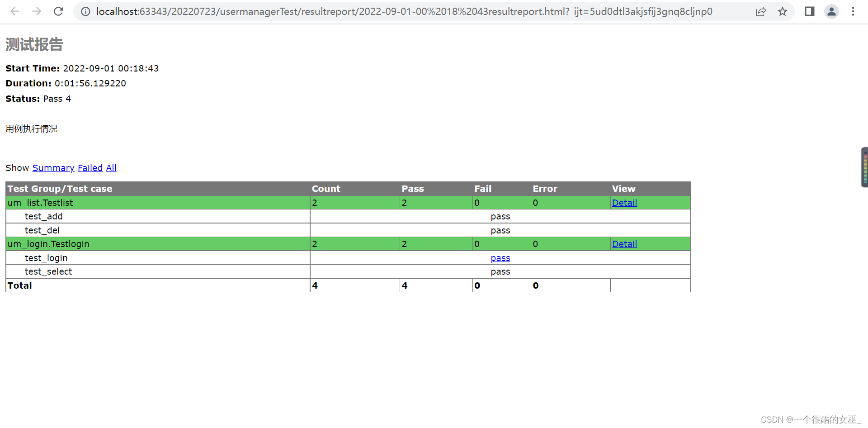Focus the address bar URL
Screen dimensions: 868x428
(x=404, y=11)
